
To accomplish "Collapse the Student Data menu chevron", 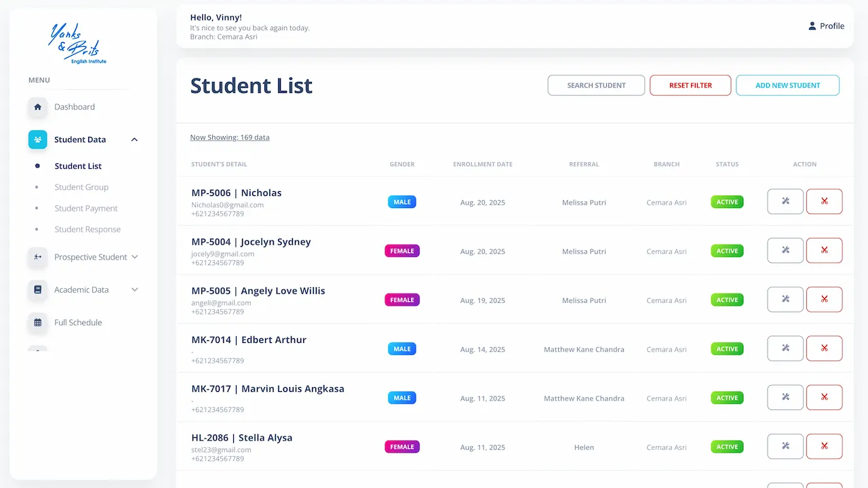I will tap(134, 140).
